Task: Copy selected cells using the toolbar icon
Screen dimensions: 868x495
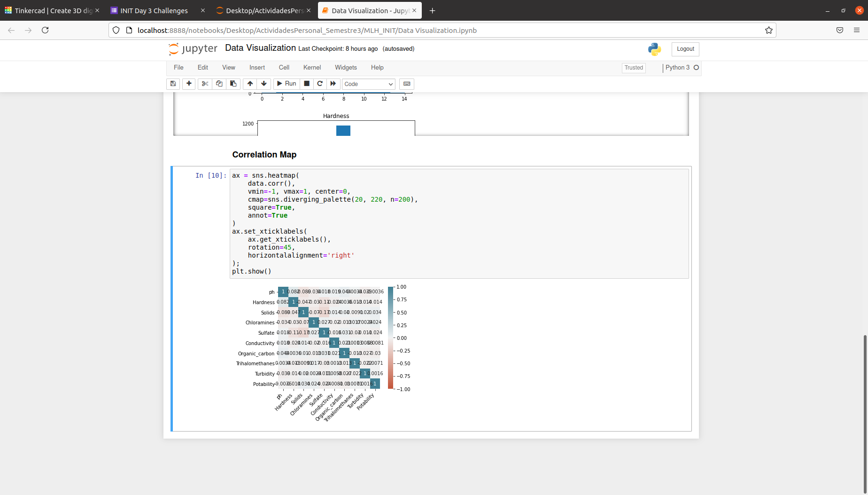Action: [x=219, y=84]
